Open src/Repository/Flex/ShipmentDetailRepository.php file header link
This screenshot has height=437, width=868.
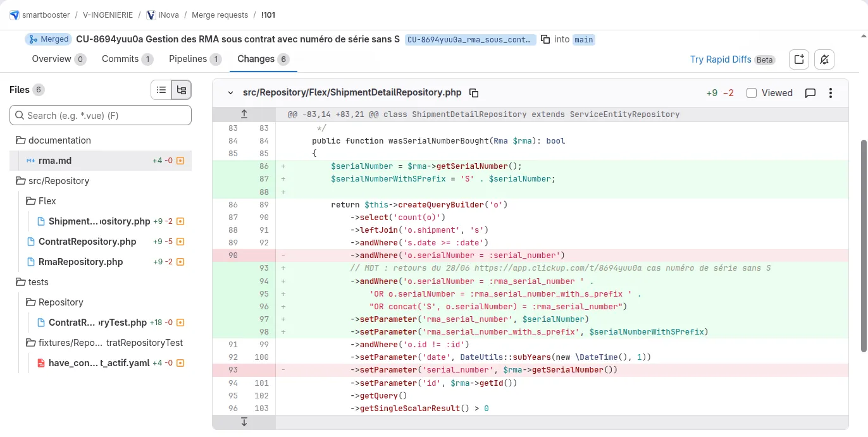[352, 93]
